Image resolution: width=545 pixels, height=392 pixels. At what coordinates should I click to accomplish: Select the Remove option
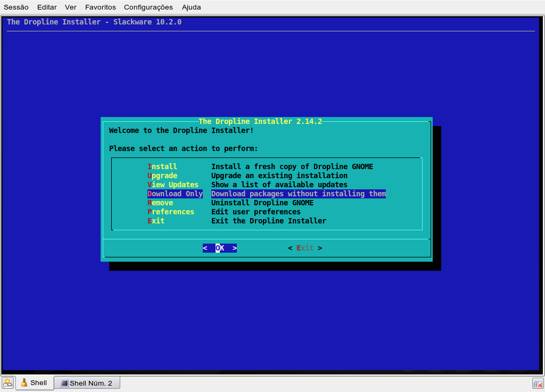coord(160,203)
